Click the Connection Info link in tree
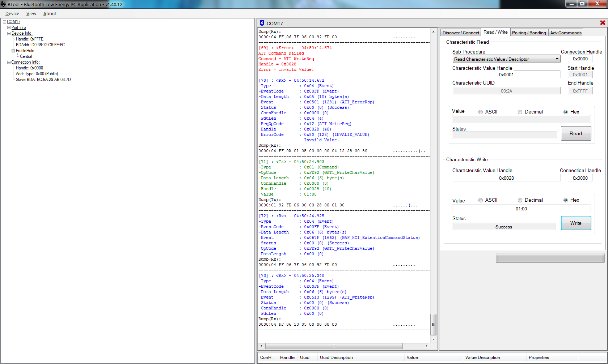Image resolution: width=608 pixels, height=364 pixels. point(25,62)
